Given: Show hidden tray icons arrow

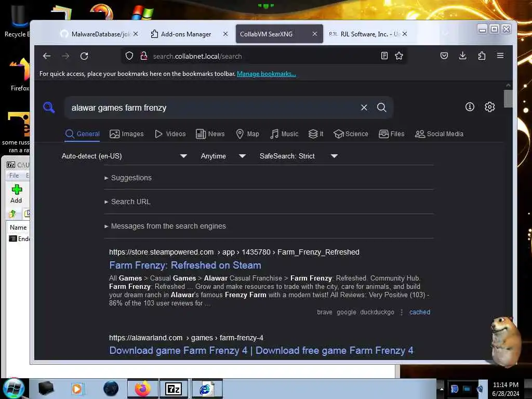Looking at the screenshot, I should tap(442, 389).
